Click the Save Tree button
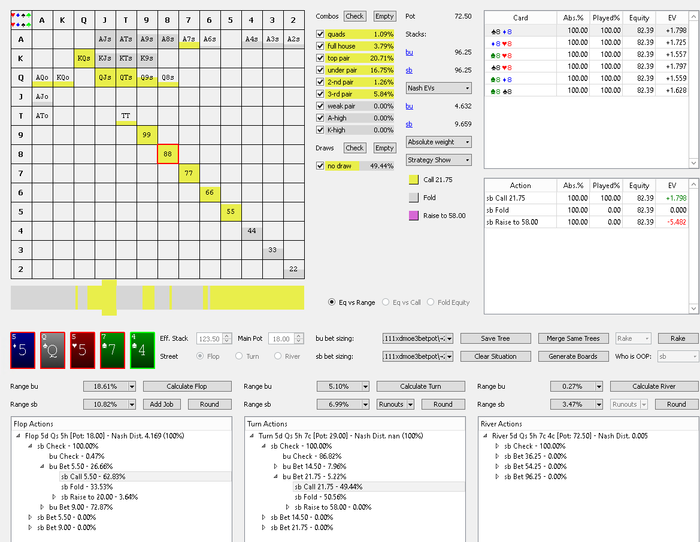This screenshot has height=542, width=700. (496, 338)
